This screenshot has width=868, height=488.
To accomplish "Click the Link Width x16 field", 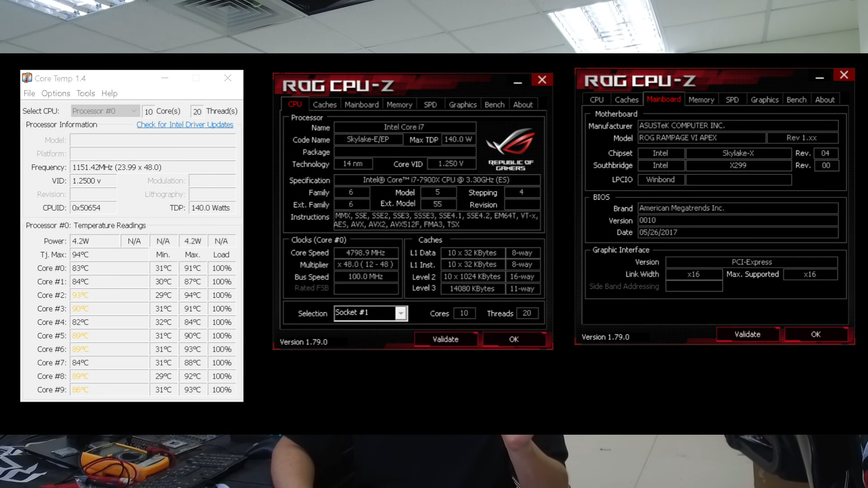I will [x=693, y=274].
